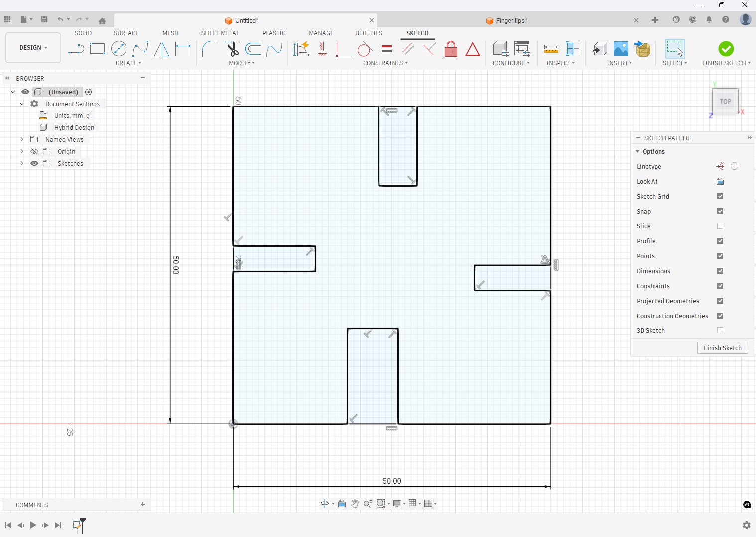Open the CONSTRAINTS dropdown menu
The image size is (756, 537).
click(385, 63)
